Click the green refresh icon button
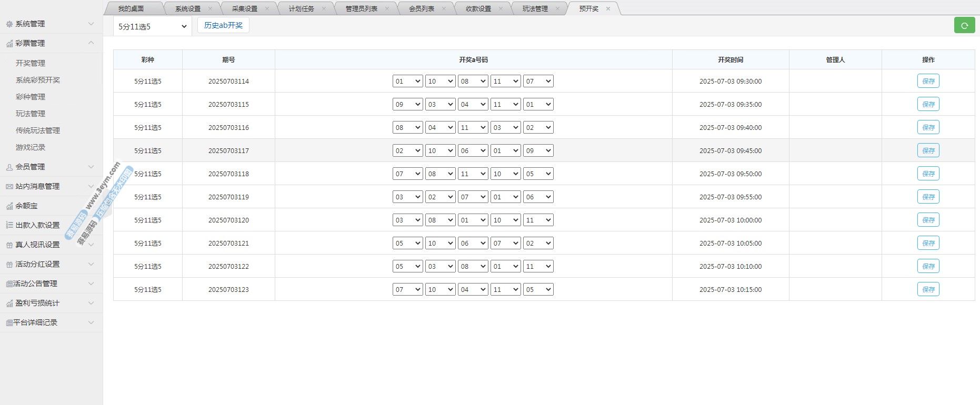 pos(964,25)
